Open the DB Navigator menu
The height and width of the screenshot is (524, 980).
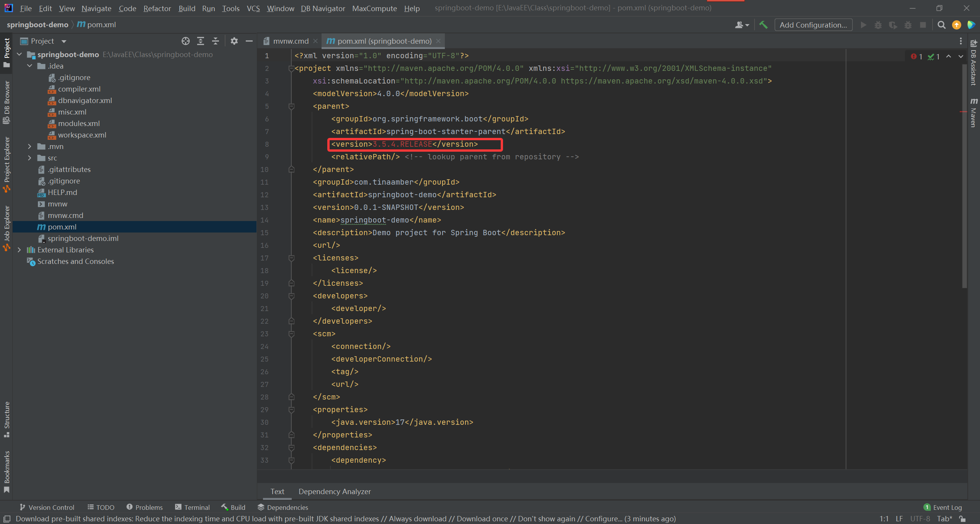(x=323, y=8)
